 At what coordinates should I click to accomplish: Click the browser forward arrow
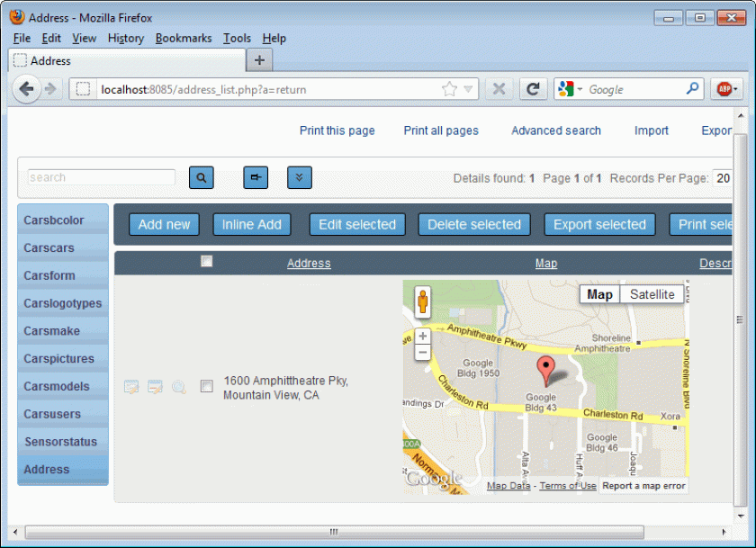click(x=50, y=89)
